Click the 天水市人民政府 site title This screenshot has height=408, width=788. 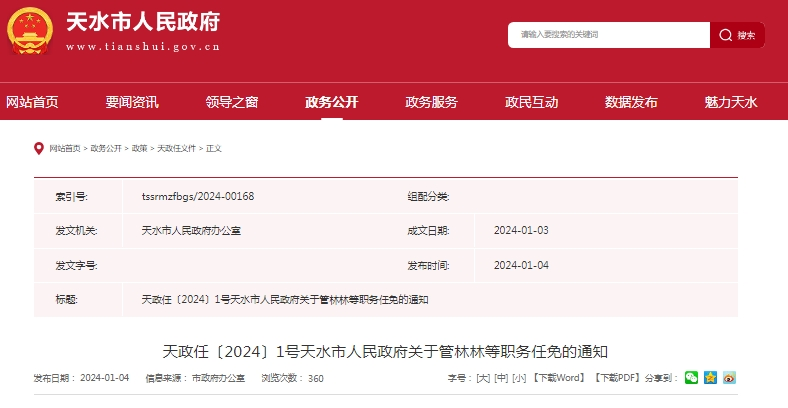coord(142,22)
